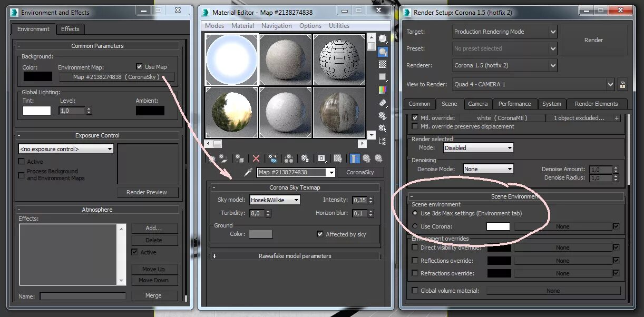Click the red X Reset Map icon
The image size is (644, 317).
point(256,158)
